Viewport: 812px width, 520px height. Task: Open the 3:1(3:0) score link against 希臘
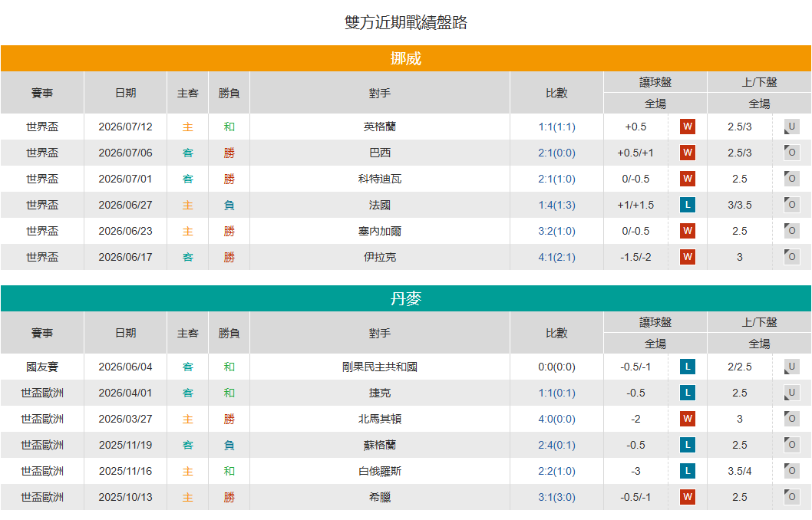[x=556, y=497]
